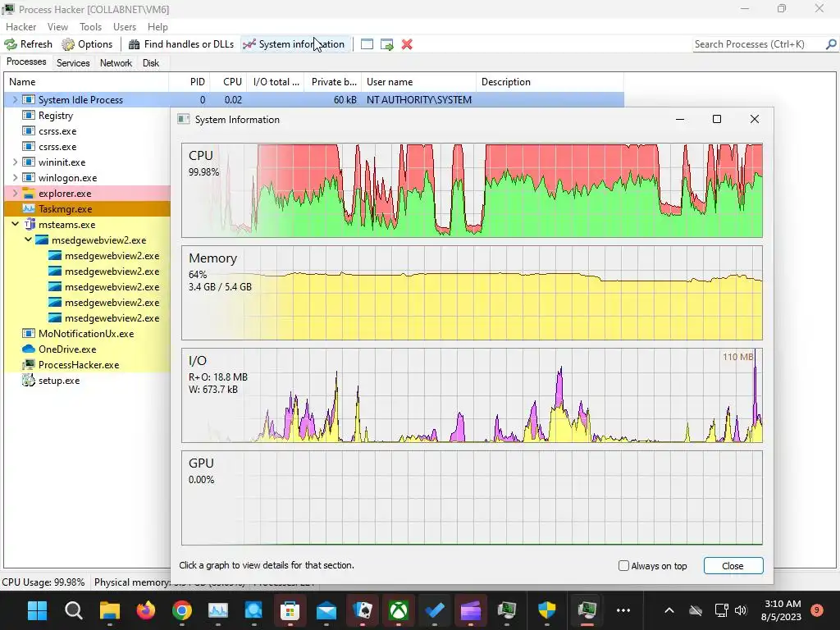Select ProcessHacker.exe in the list

click(87, 365)
